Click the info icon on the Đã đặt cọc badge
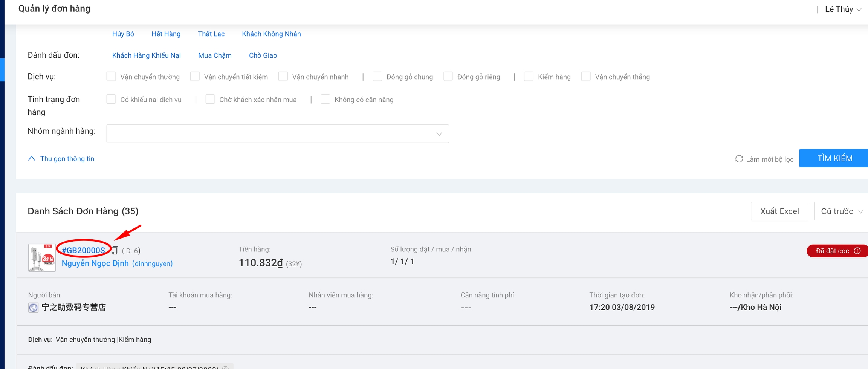The height and width of the screenshot is (369, 868). (x=857, y=251)
